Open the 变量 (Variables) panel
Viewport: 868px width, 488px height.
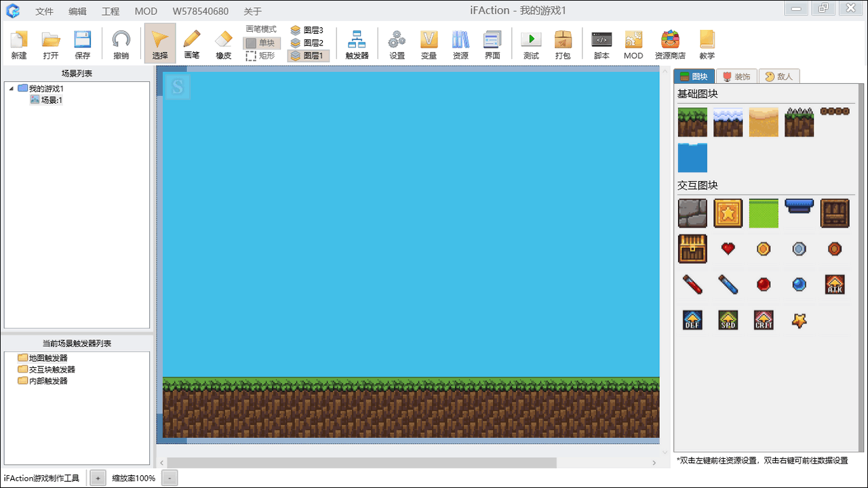click(429, 45)
